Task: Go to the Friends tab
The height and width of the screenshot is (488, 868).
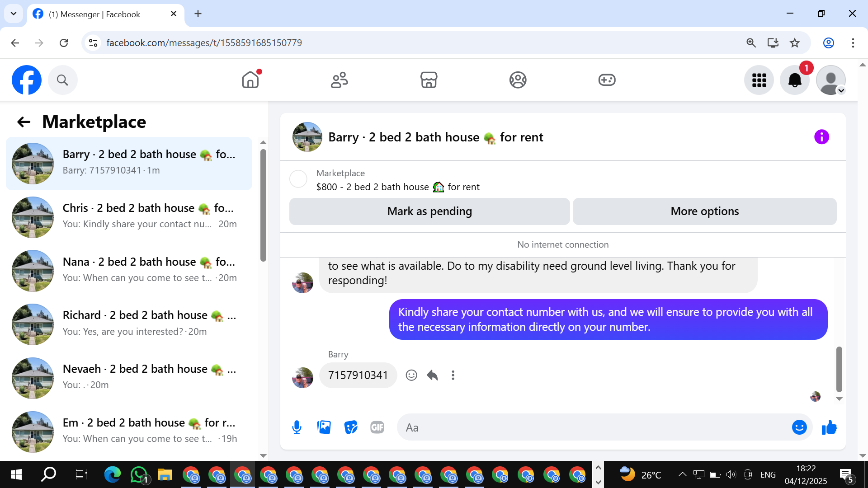Action: tap(339, 80)
